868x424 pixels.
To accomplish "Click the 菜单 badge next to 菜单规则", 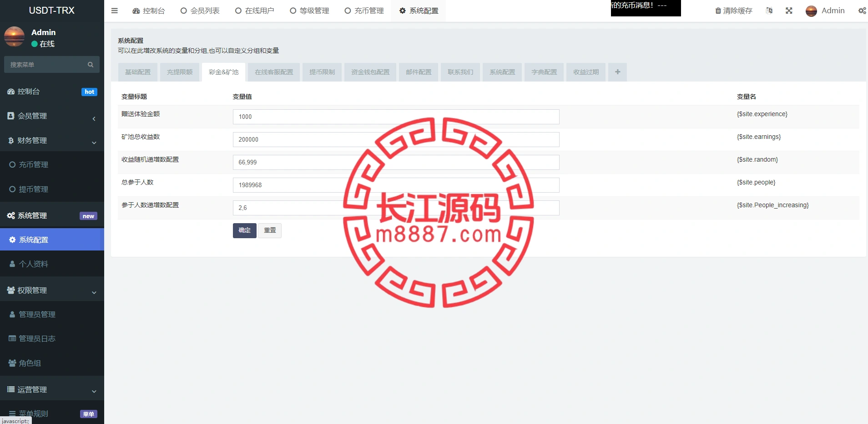I will click(x=89, y=414).
